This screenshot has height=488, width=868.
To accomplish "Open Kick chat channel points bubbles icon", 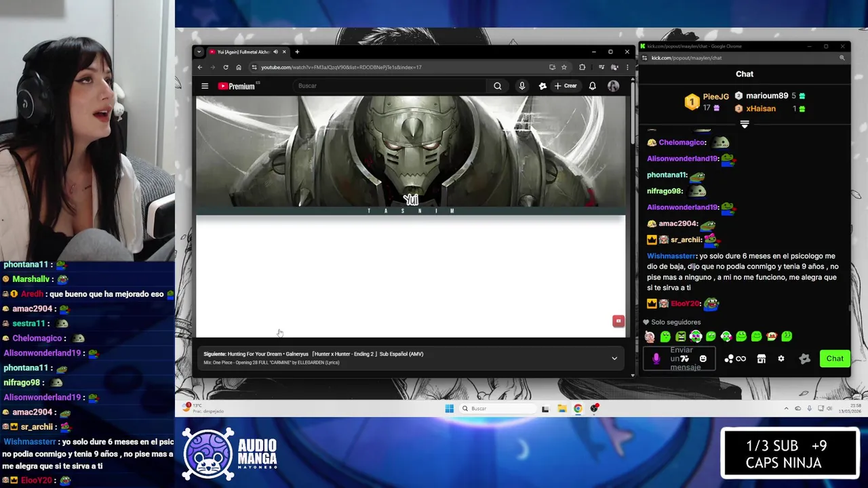I will (729, 359).
